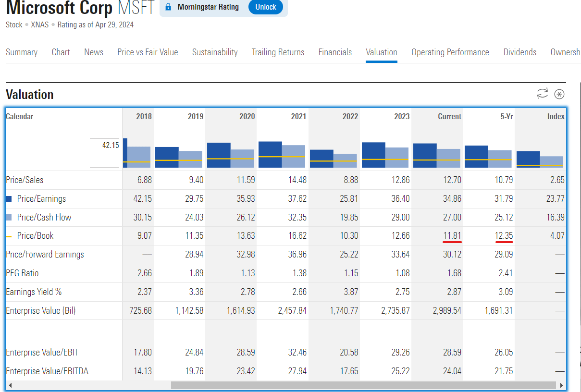
Task: Click the 2018 Price/Sales value 6.88
Action: tap(144, 180)
